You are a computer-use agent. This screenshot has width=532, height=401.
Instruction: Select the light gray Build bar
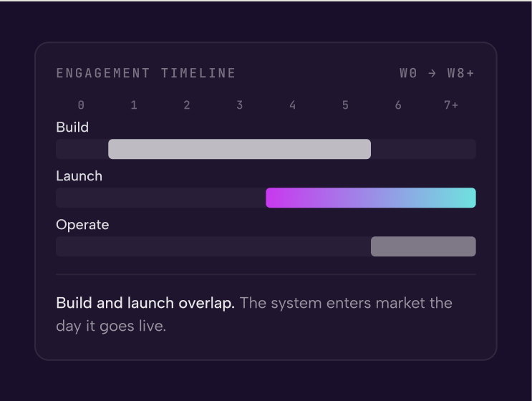pos(240,149)
